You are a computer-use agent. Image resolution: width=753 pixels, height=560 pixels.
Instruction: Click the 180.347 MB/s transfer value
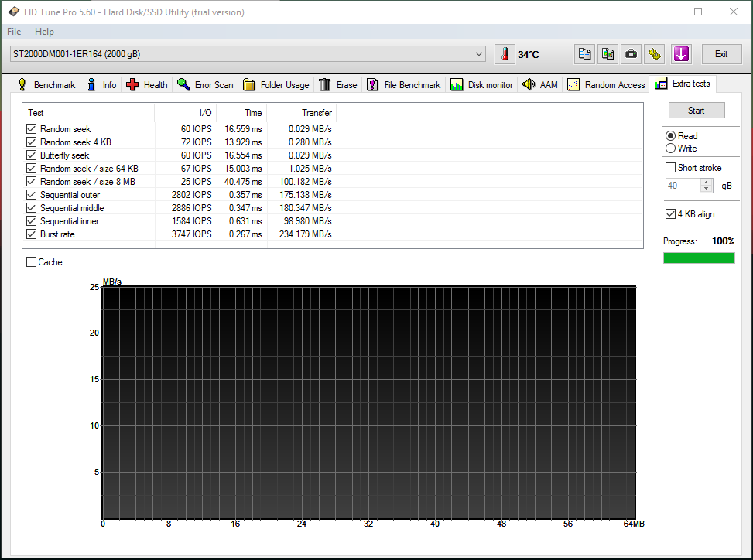306,208
